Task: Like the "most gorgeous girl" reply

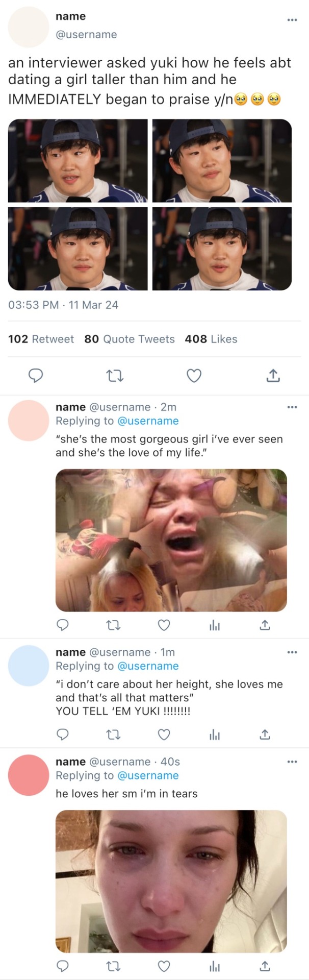Action: 164,625
